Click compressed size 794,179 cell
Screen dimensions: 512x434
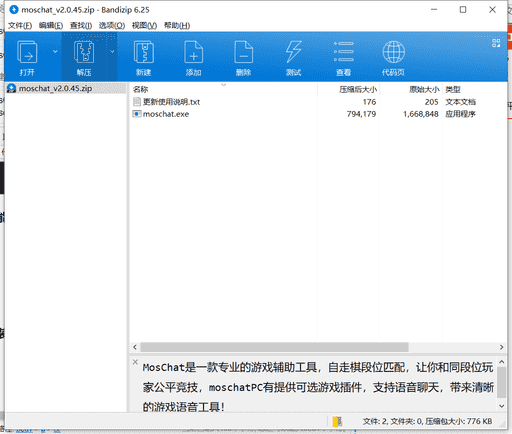[x=361, y=114]
